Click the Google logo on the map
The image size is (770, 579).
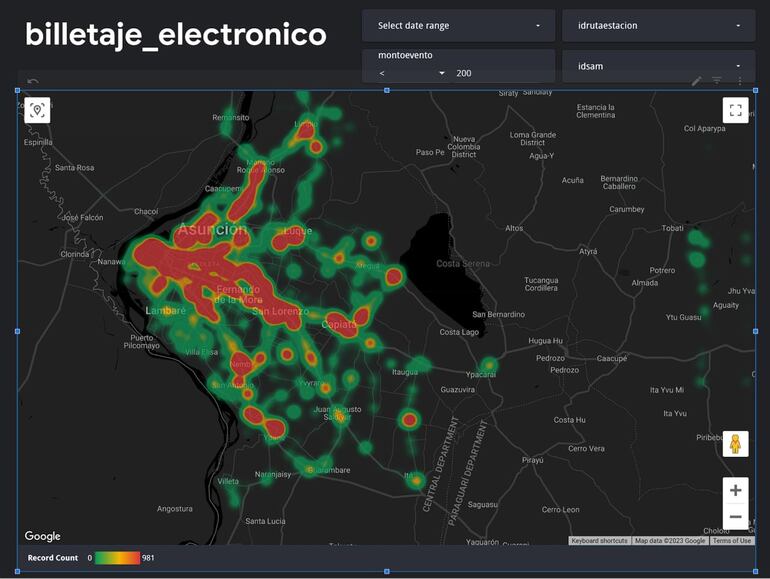(43, 537)
